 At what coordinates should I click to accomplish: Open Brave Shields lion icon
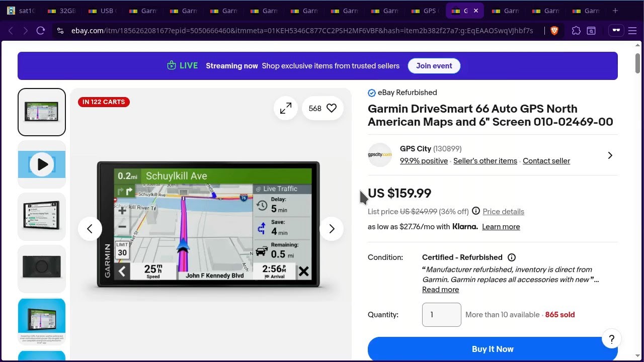554,31
